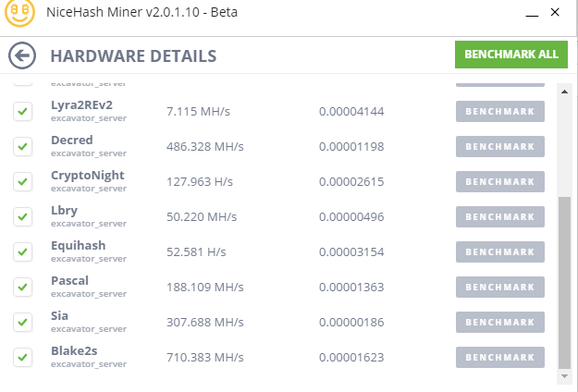Viewport: 578px width, 392px height.
Task: Click the CryptoNight algorithm name
Action: tap(87, 176)
